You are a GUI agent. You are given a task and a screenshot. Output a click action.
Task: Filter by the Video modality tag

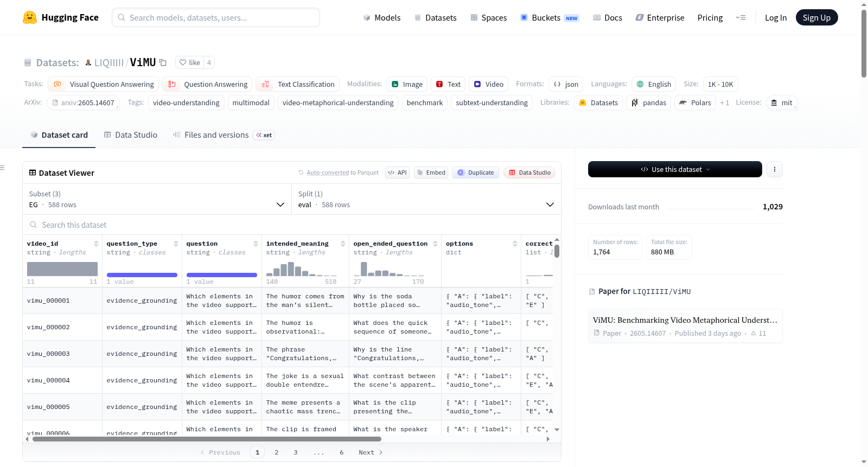tap(489, 84)
